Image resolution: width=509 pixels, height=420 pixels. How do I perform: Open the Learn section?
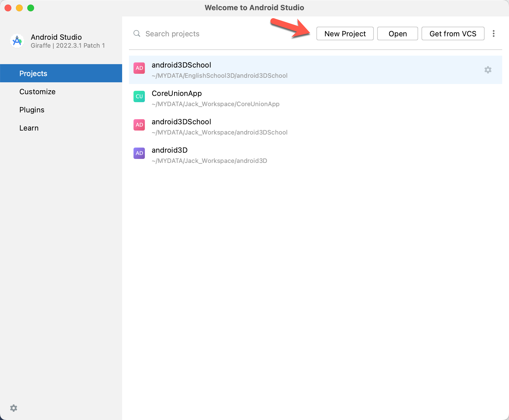pos(61,128)
